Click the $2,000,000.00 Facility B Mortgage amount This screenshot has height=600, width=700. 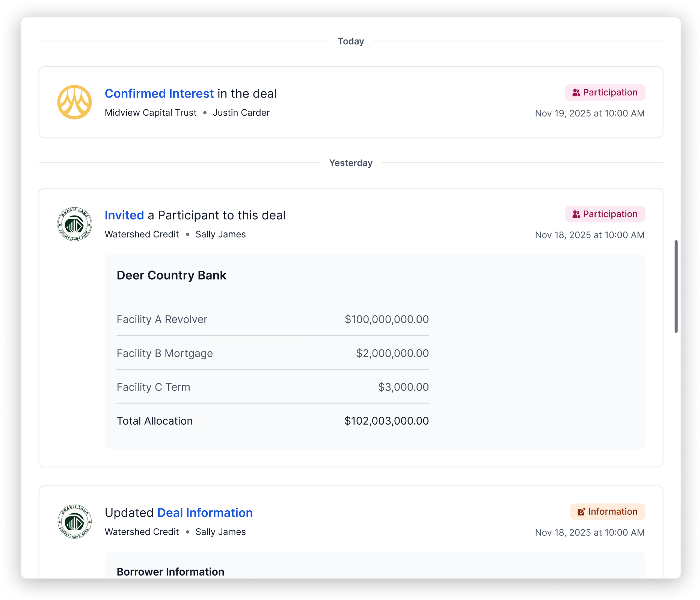(392, 353)
